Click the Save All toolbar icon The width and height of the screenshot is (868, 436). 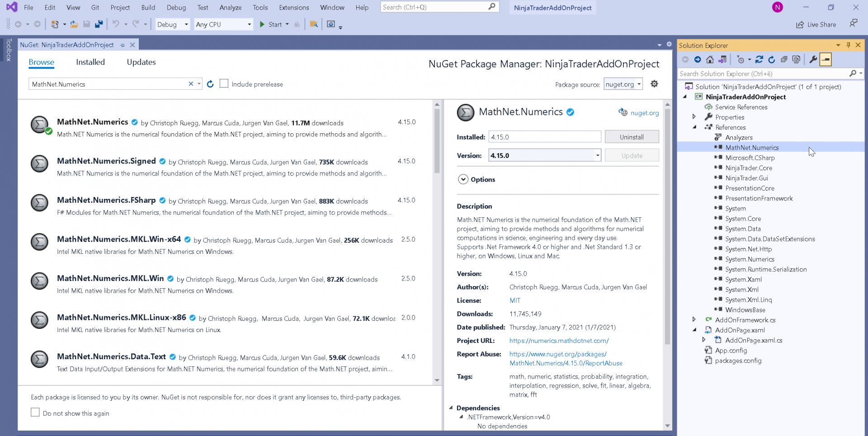pyautogui.click(x=99, y=24)
